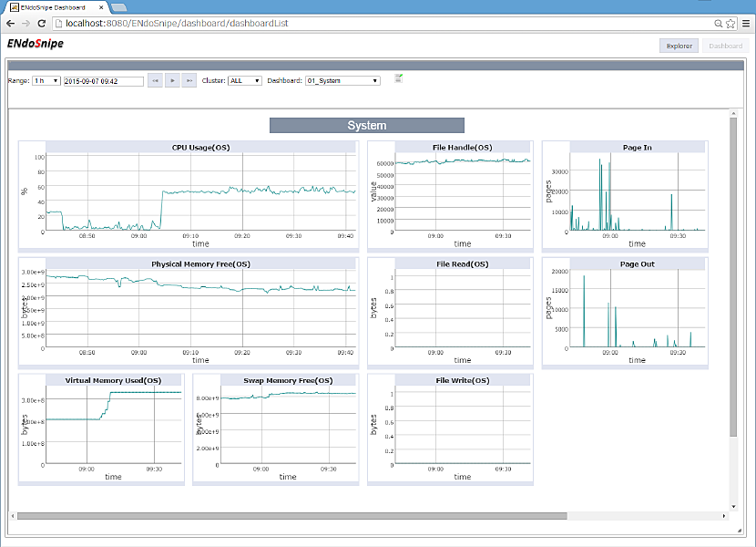The width and height of the screenshot is (756, 547).
Task: Close the ENdoSnipe Dashboard browser tab
Action: (101, 7)
